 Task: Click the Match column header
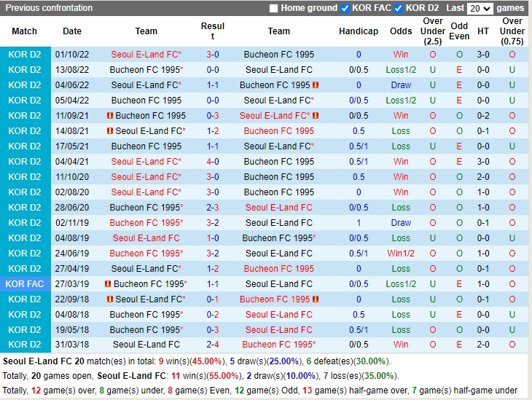coord(25,31)
